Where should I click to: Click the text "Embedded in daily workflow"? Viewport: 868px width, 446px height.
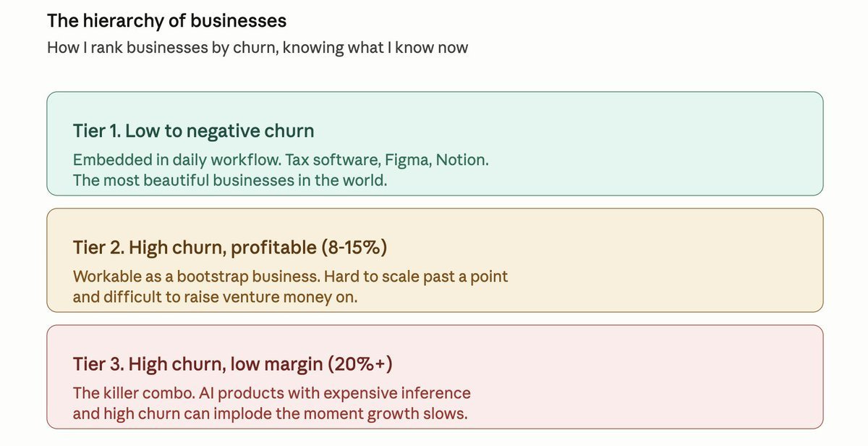click(x=171, y=159)
